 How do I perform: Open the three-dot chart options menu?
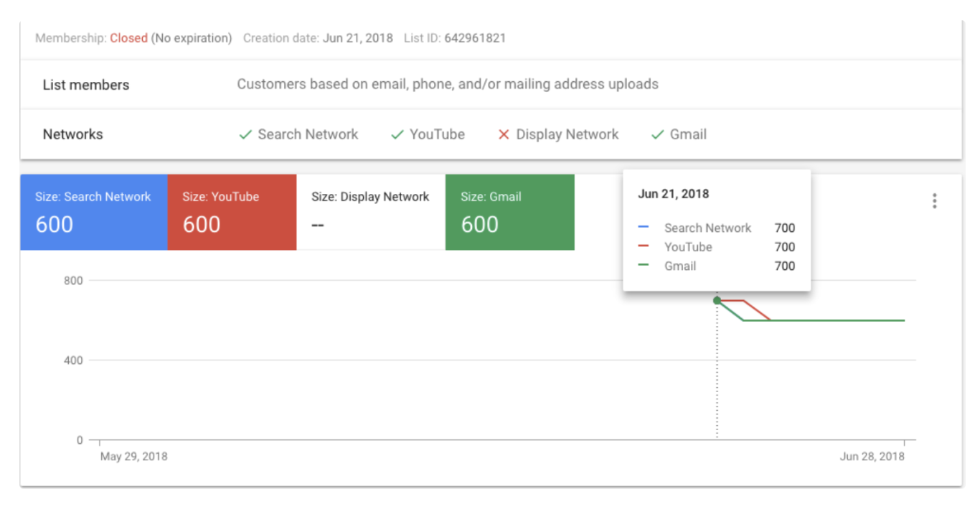[x=934, y=201]
